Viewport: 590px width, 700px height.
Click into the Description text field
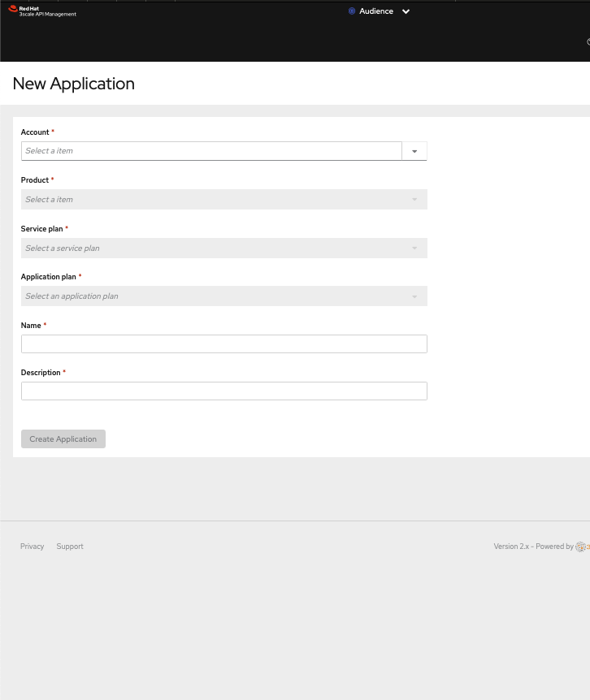tap(223, 391)
